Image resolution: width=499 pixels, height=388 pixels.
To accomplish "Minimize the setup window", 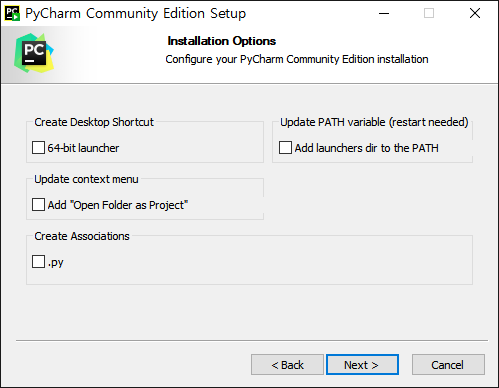I will pyautogui.click(x=384, y=13).
